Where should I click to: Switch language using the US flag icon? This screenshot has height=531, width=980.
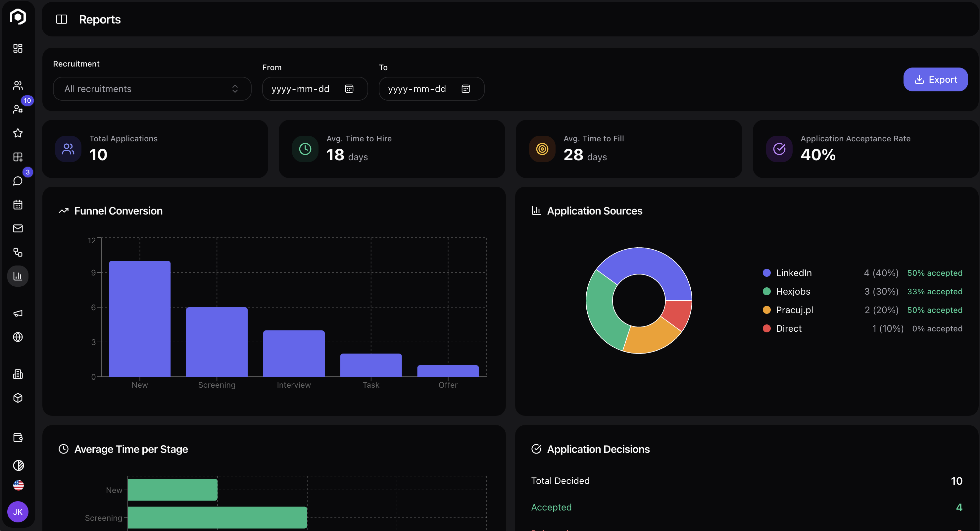coord(18,485)
